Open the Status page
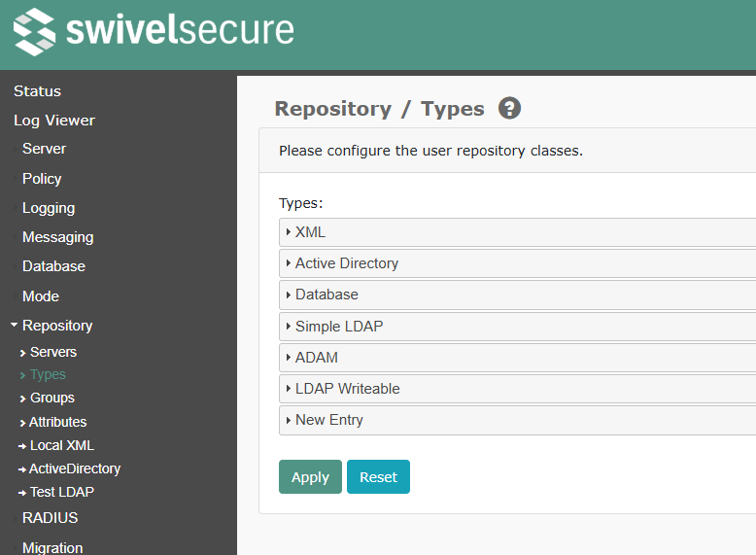Viewport: 756px width, 555px height. [x=38, y=91]
